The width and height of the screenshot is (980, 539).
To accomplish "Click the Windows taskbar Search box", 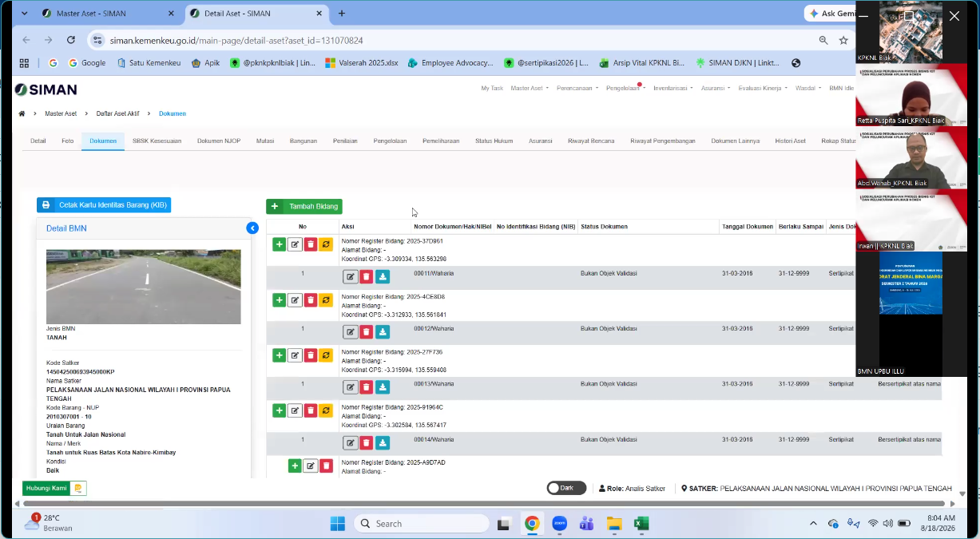I will tap(422, 524).
